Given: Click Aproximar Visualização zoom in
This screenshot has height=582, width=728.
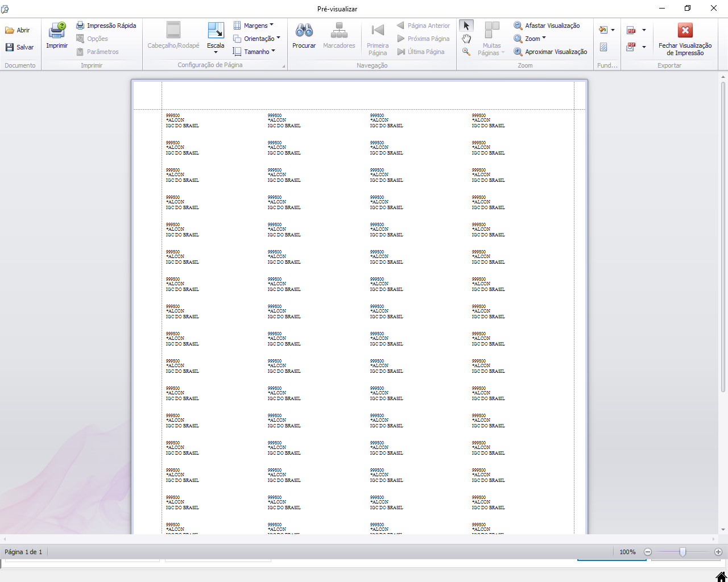Looking at the screenshot, I should click(550, 52).
